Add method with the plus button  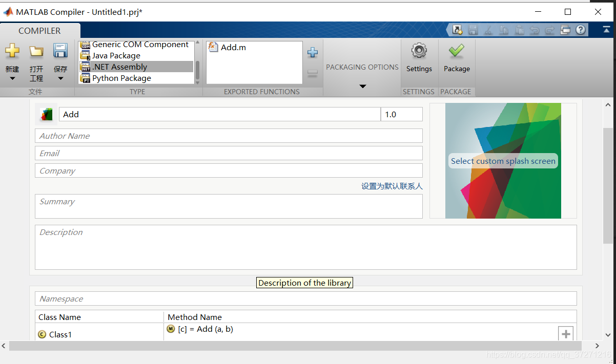click(x=566, y=334)
